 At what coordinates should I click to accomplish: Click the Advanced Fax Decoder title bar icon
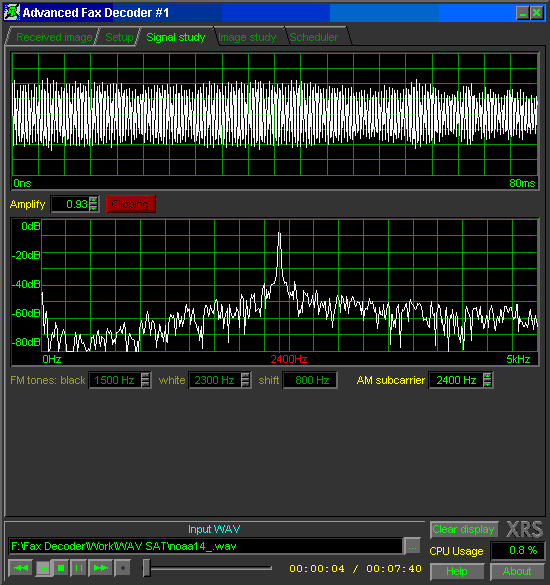coord(12,12)
